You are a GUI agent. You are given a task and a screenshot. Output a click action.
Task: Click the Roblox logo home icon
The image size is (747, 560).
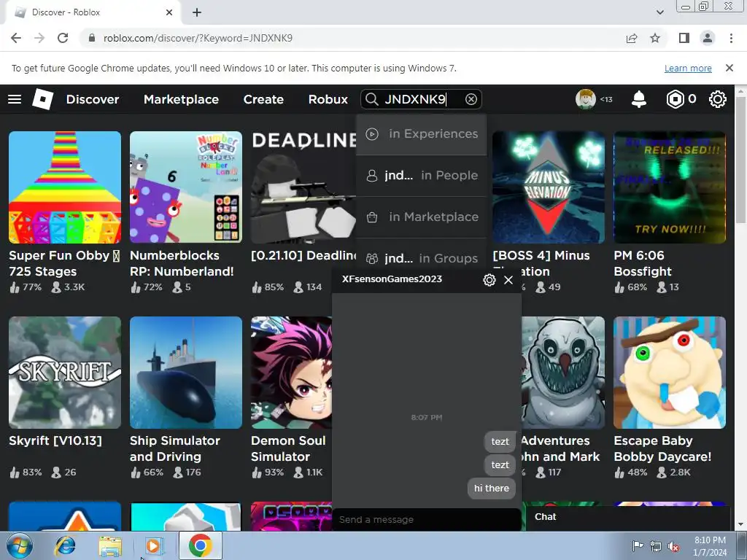[x=42, y=99]
